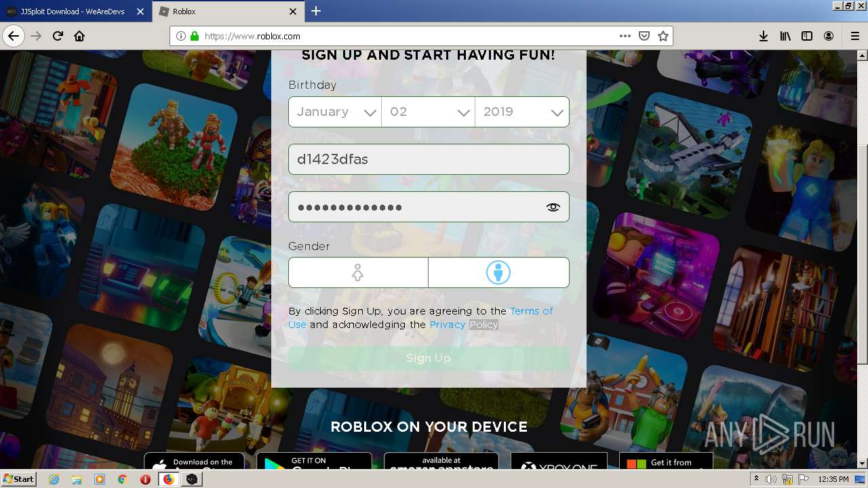Click the username field containing d1423dfas

tap(429, 159)
